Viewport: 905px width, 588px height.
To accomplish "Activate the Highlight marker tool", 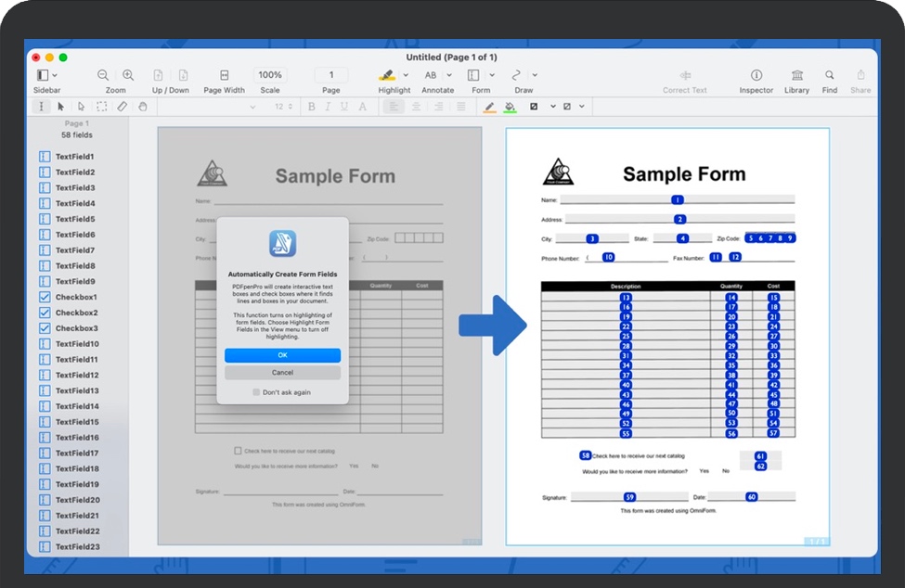I will (387, 75).
